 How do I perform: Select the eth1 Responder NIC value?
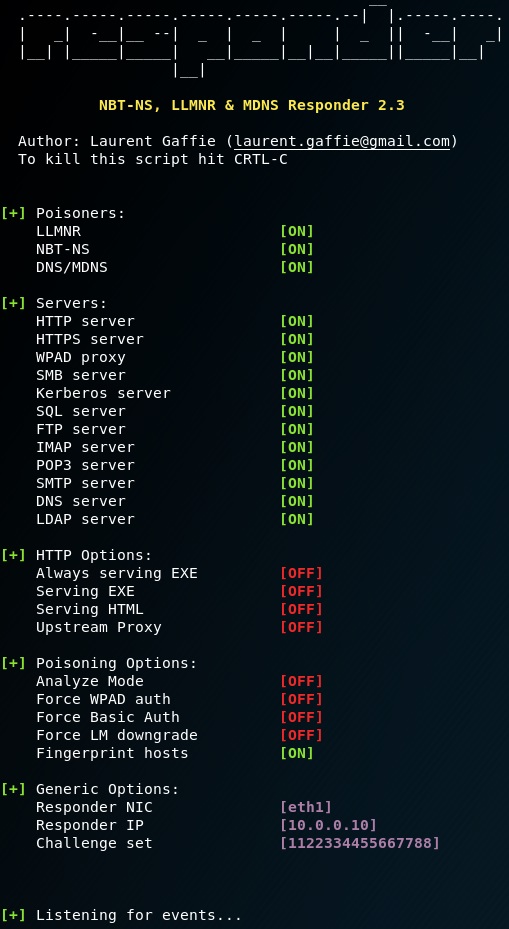tap(306, 807)
